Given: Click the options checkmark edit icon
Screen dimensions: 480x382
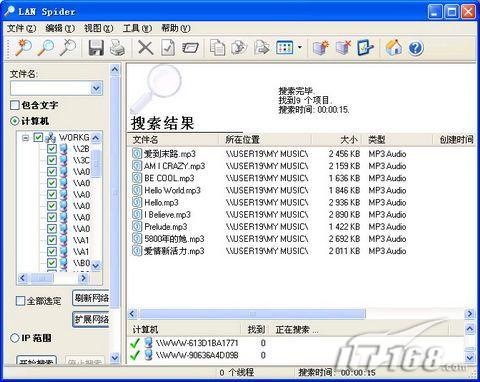Looking at the screenshot, I should pyautogui.click(x=365, y=48).
